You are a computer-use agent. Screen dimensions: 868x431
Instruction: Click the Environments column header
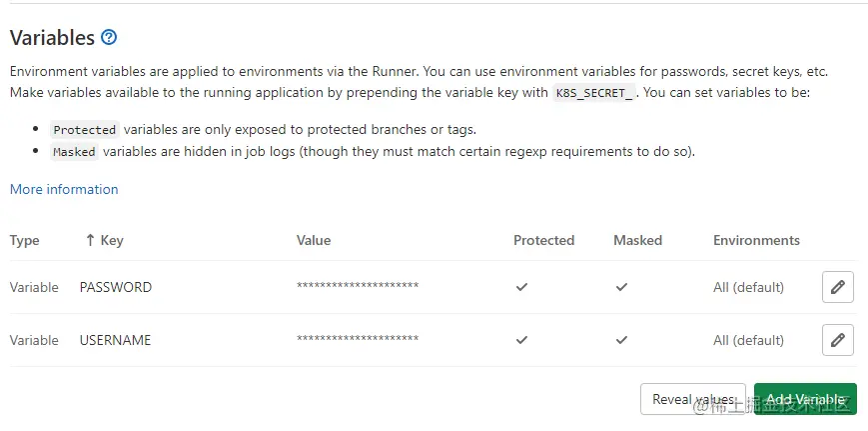(756, 240)
